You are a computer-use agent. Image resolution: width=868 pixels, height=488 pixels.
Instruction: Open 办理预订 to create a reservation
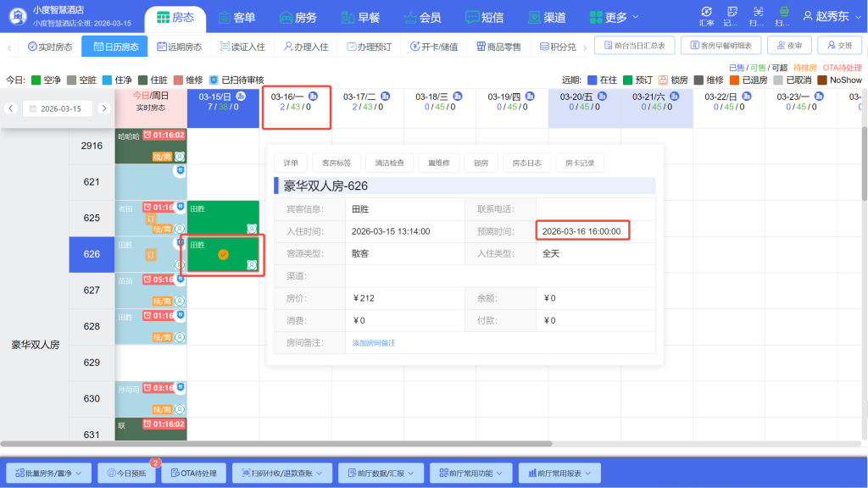[350, 47]
